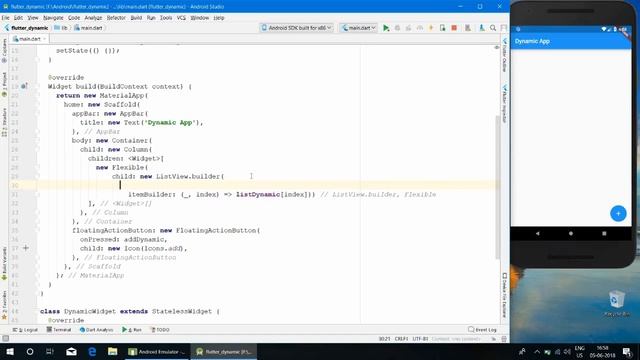This screenshot has height=360, width=640.
Task: Expand the main.dart run configuration dropdown
Action: [358, 28]
